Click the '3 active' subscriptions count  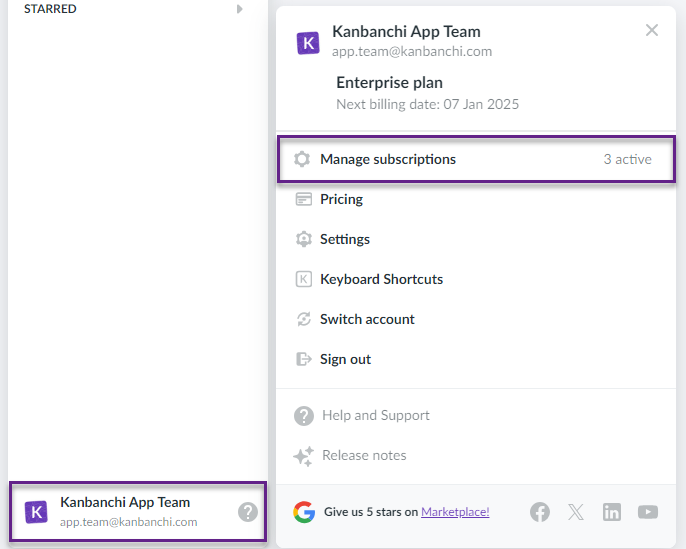pyautogui.click(x=627, y=159)
